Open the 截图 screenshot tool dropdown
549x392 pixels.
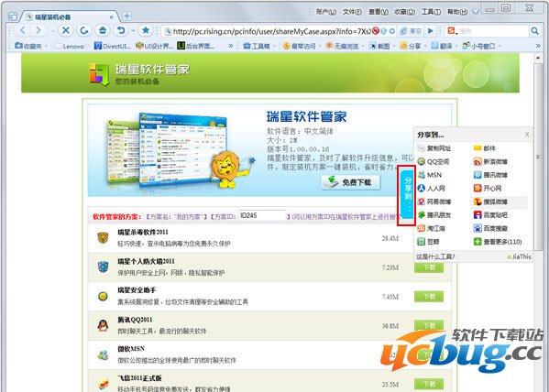coord(381,46)
